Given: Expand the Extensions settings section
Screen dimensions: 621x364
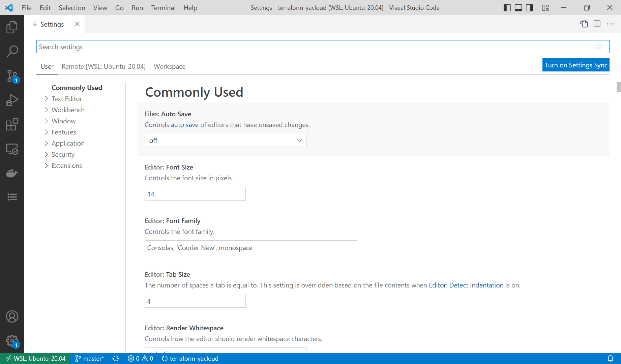Looking at the screenshot, I should [x=66, y=165].
